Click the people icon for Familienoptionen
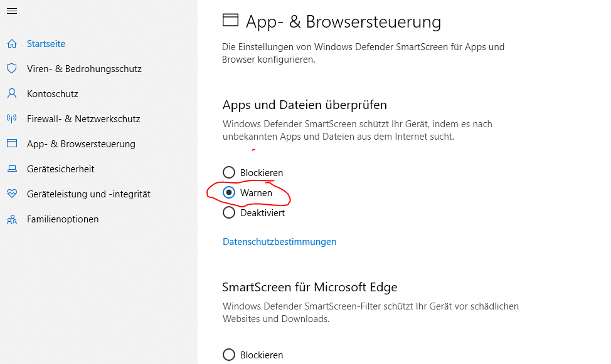 click(x=11, y=219)
